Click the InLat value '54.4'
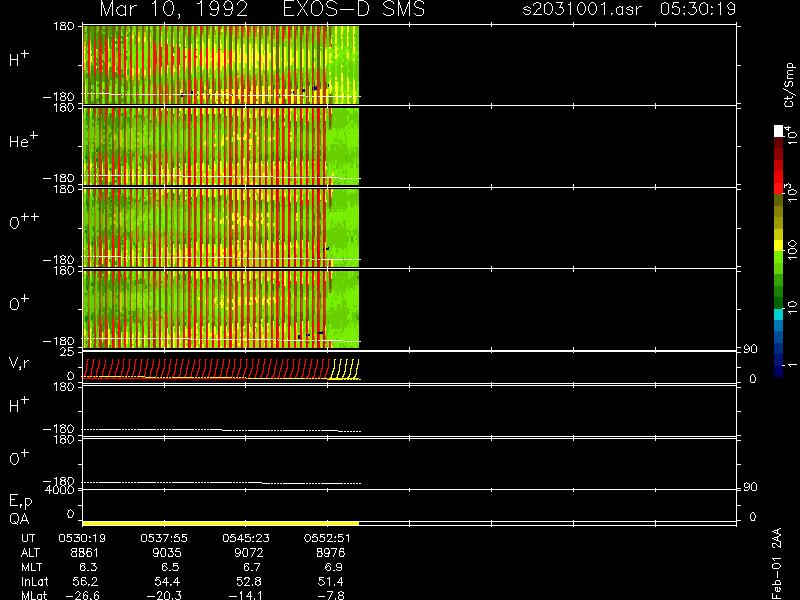This screenshot has width=800, height=600. pyautogui.click(x=167, y=582)
